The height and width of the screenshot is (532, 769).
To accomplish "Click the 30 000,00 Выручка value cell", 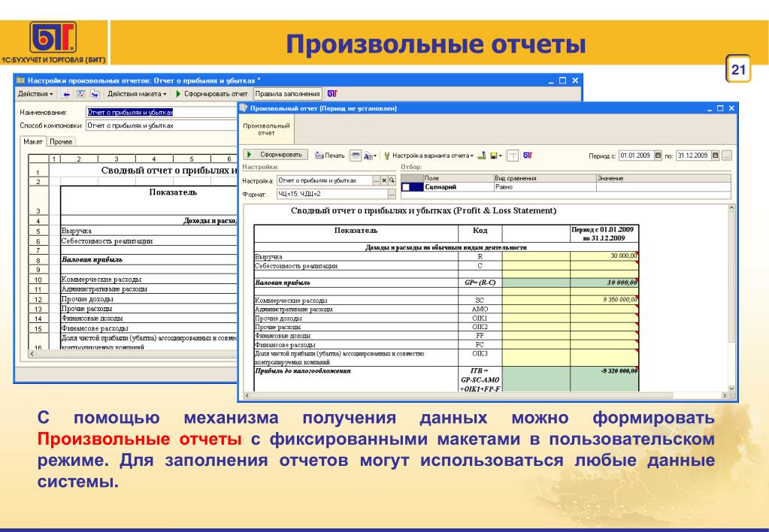I will click(x=604, y=256).
